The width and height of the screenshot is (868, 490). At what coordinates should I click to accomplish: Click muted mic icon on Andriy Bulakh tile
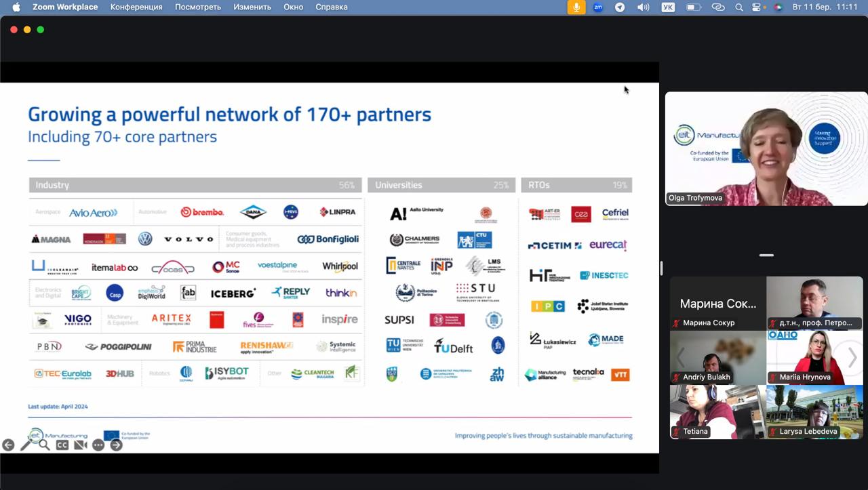pyautogui.click(x=677, y=377)
